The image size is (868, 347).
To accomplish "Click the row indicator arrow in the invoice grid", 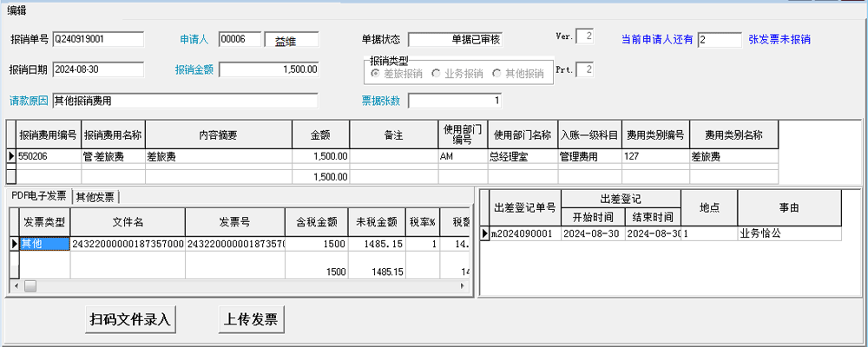I will click(14, 245).
